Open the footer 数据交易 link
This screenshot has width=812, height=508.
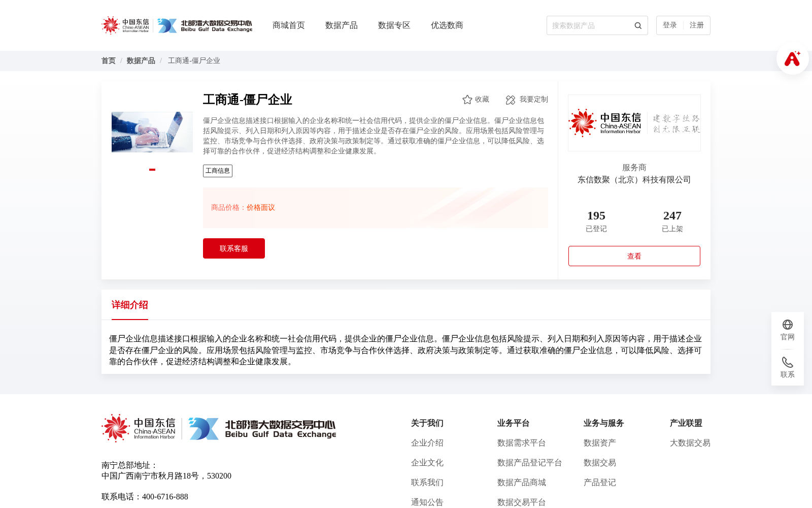600,463
